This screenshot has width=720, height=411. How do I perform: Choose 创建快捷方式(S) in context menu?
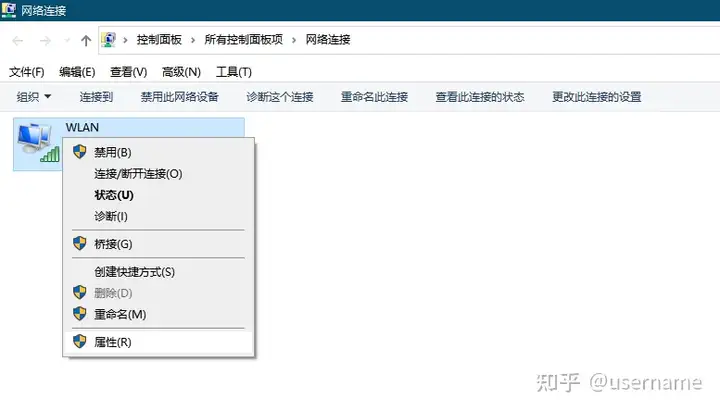point(159,272)
